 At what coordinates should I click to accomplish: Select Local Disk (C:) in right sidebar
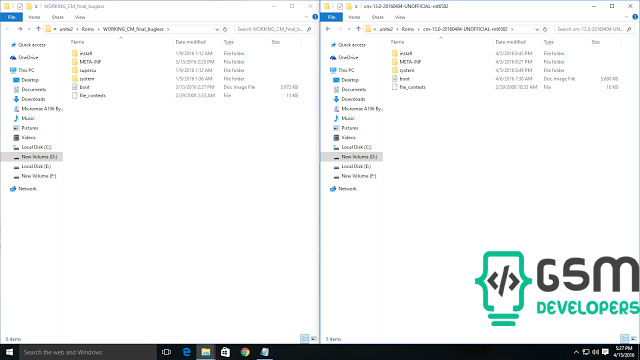(x=356, y=147)
